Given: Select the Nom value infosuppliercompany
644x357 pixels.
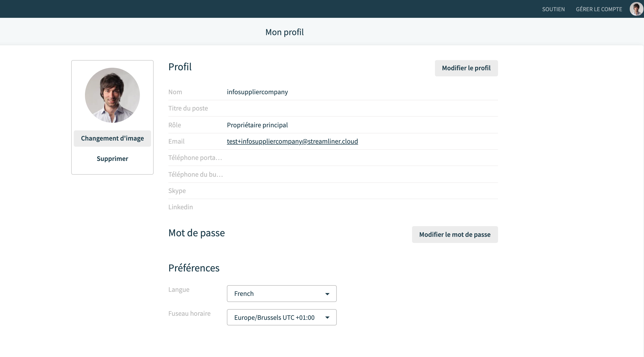Looking at the screenshot, I should 257,92.
